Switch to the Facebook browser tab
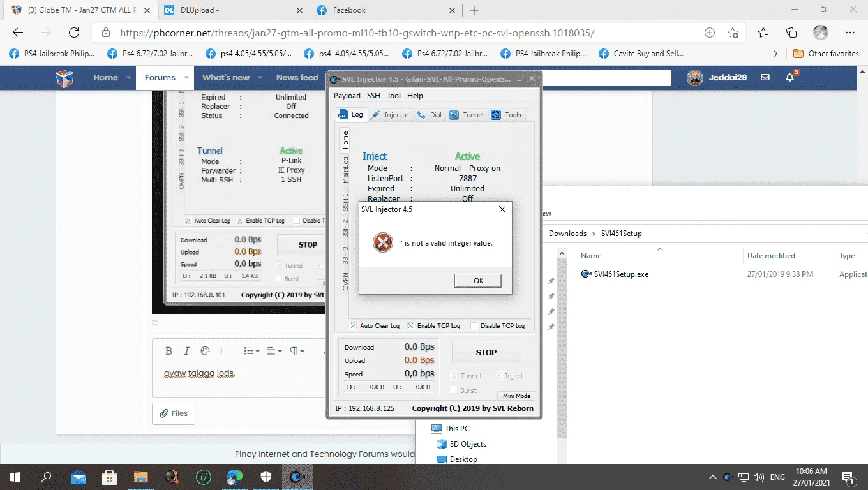 (x=385, y=10)
